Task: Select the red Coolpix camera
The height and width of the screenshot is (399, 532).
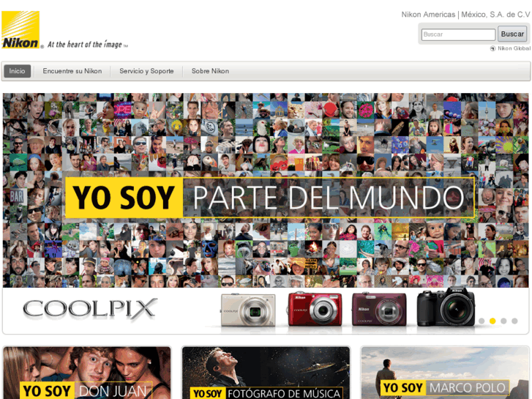Action: 315,309
